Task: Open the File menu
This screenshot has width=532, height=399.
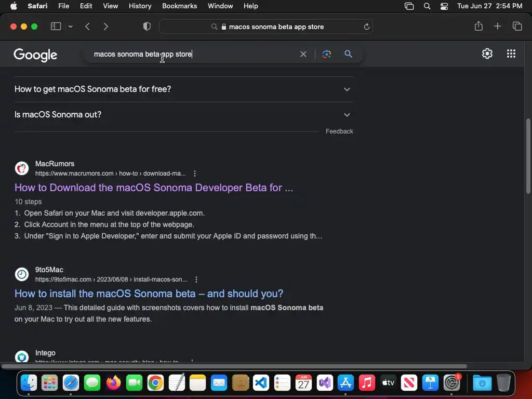Action: [x=63, y=6]
